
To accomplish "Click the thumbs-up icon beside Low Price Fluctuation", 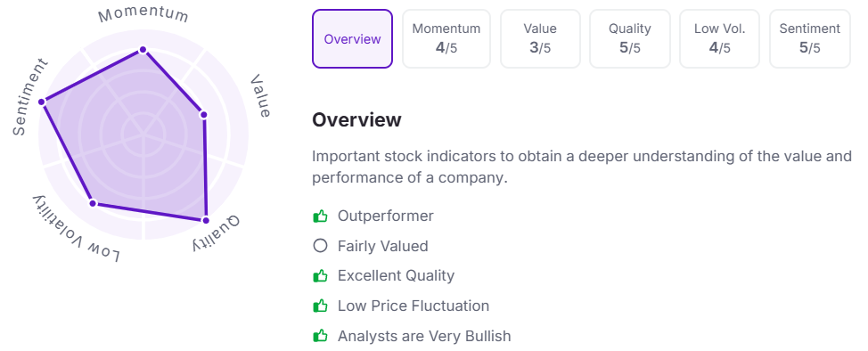I will 320,306.
